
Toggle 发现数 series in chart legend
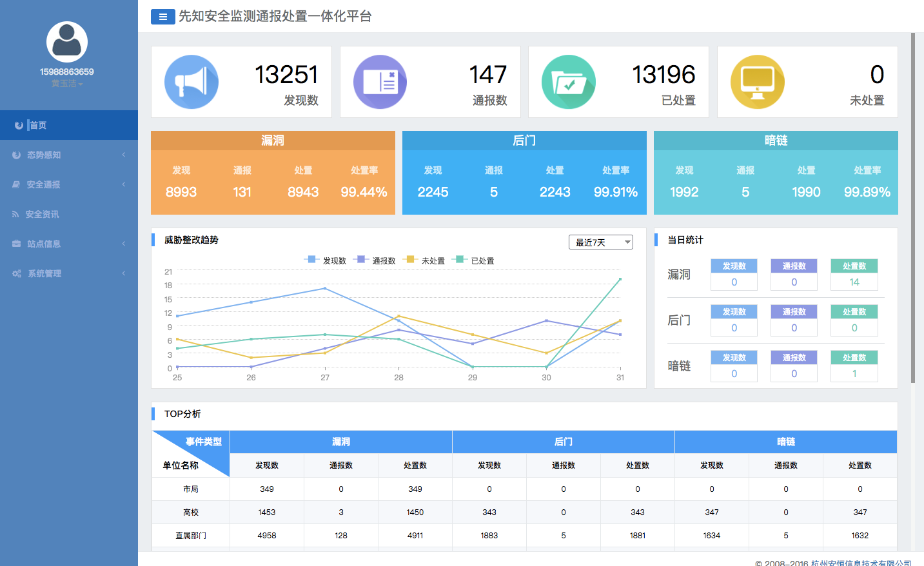(326, 260)
